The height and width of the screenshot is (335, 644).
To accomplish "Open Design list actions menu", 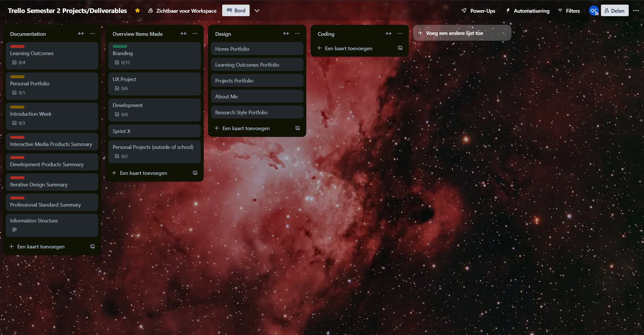I will [298, 34].
